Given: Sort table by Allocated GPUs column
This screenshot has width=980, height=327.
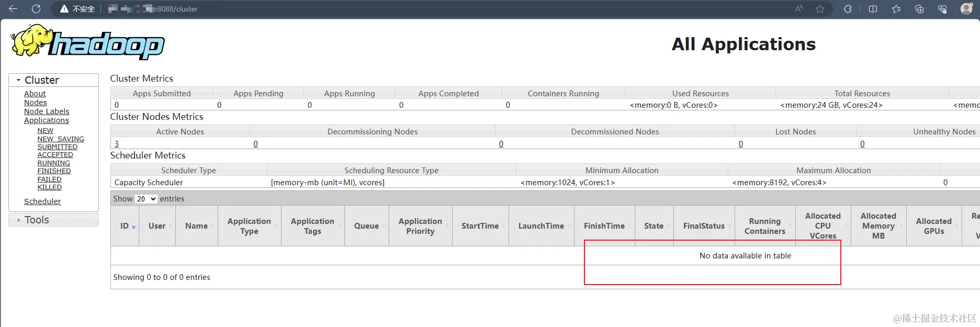Looking at the screenshot, I should [934, 226].
